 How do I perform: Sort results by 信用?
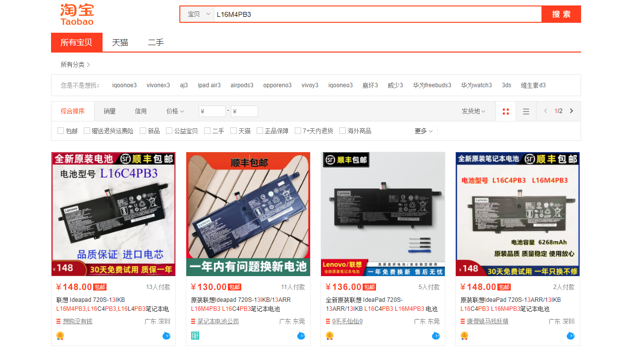[141, 111]
